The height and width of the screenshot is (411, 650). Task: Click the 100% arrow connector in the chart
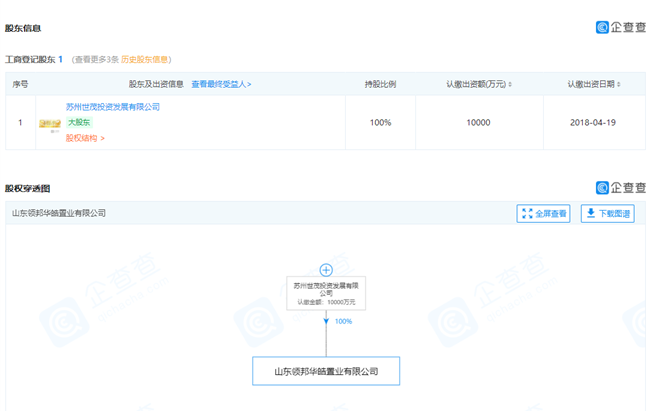click(x=326, y=322)
